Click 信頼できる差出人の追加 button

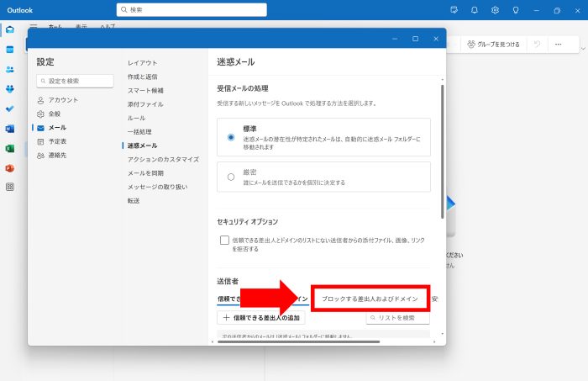[x=263, y=318]
